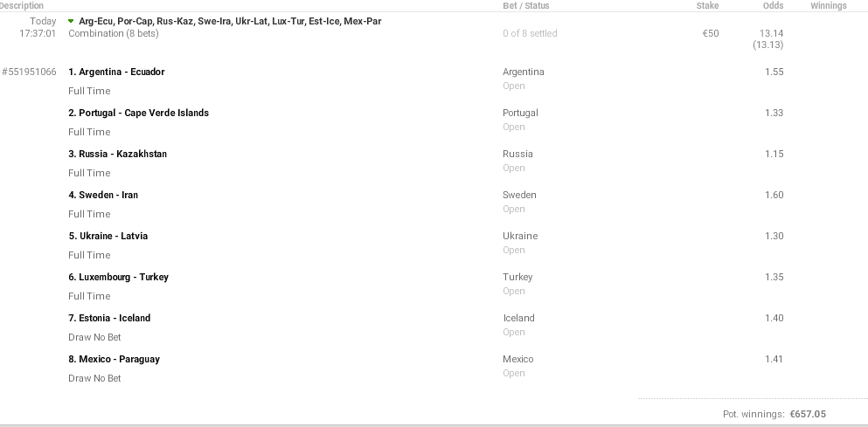
Task: Select the Argentina bet selection
Action: pyautogui.click(x=523, y=72)
